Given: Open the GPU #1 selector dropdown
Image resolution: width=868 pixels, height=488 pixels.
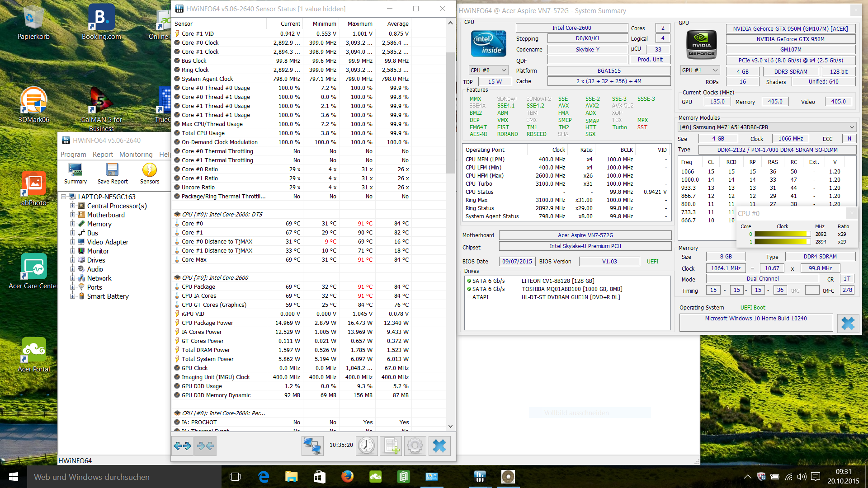Looking at the screenshot, I should (700, 70).
